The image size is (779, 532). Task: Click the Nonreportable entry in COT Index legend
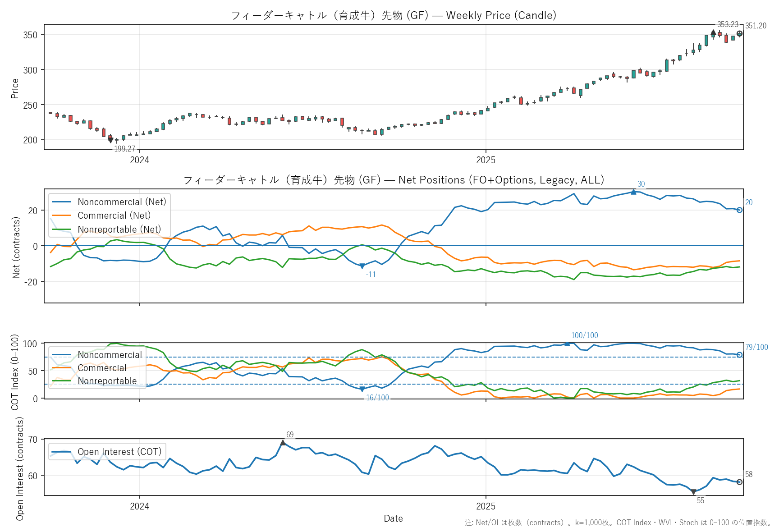tap(107, 381)
